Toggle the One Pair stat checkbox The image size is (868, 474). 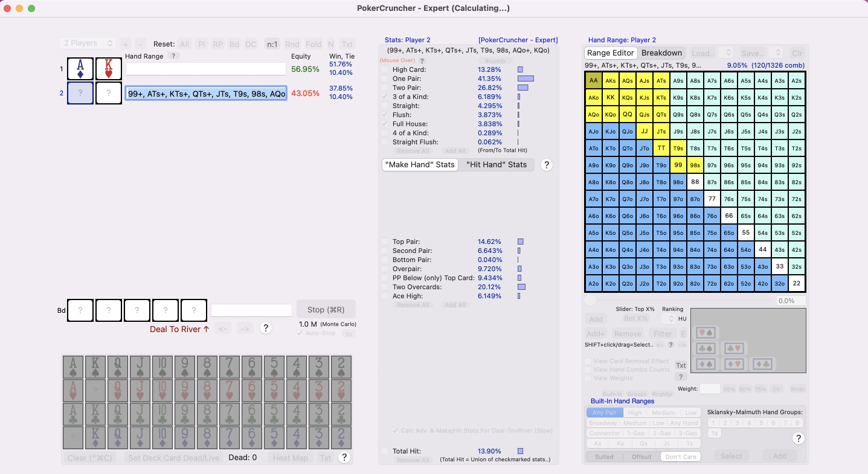pyautogui.click(x=385, y=78)
